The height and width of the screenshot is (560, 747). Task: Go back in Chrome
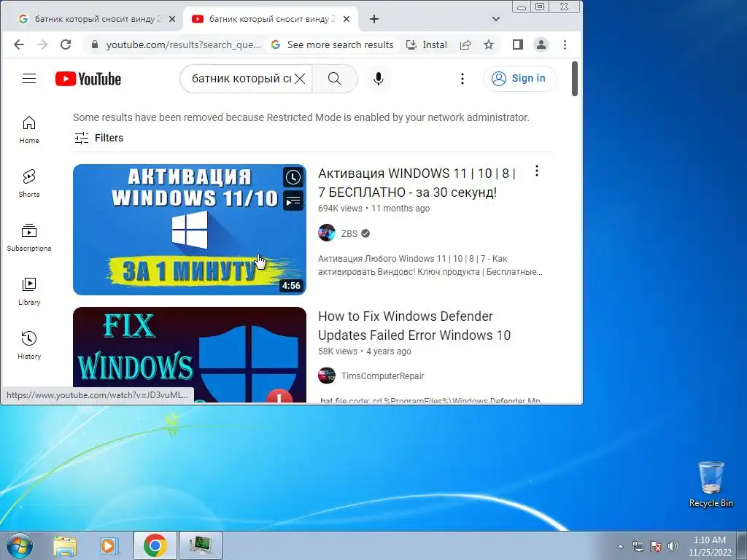click(19, 44)
